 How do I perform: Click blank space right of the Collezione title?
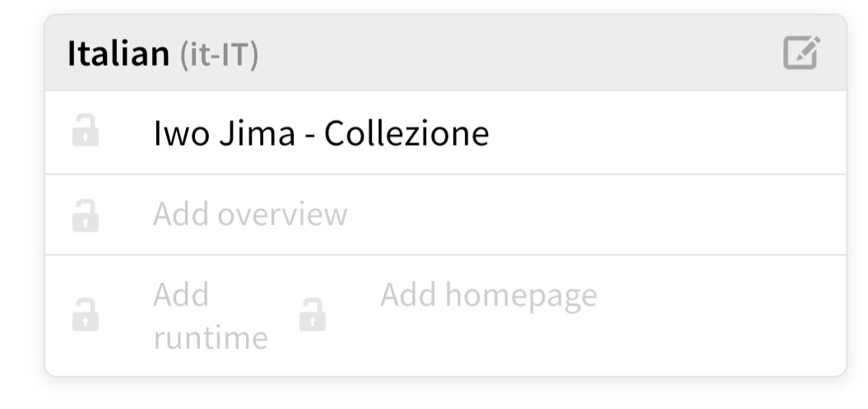point(658,132)
